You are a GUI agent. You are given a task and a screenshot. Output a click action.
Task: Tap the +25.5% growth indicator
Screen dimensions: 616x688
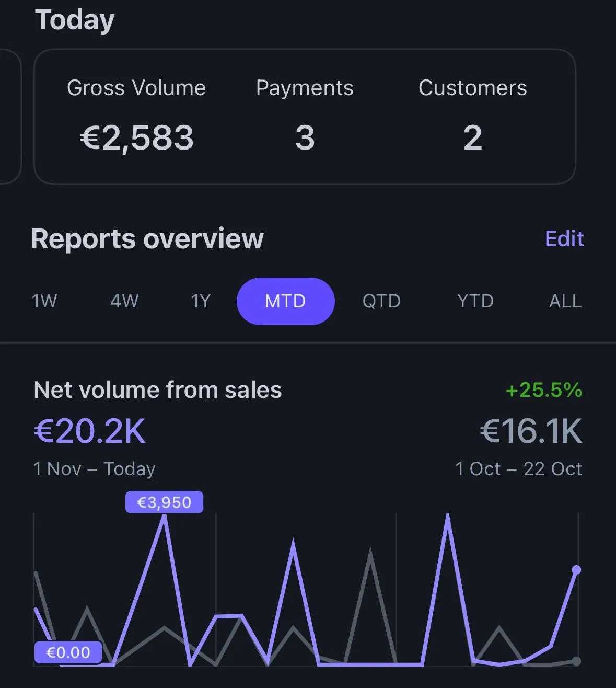coord(543,390)
